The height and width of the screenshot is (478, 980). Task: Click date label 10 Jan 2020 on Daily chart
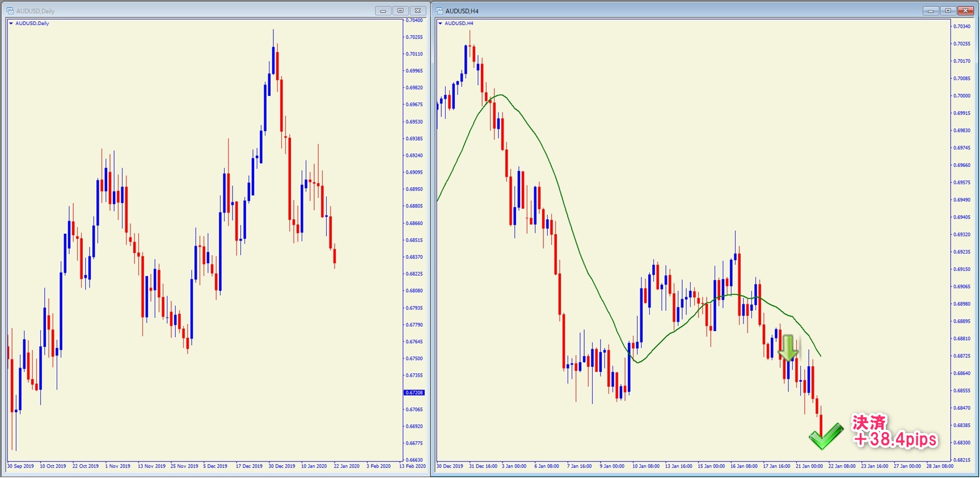(314, 466)
